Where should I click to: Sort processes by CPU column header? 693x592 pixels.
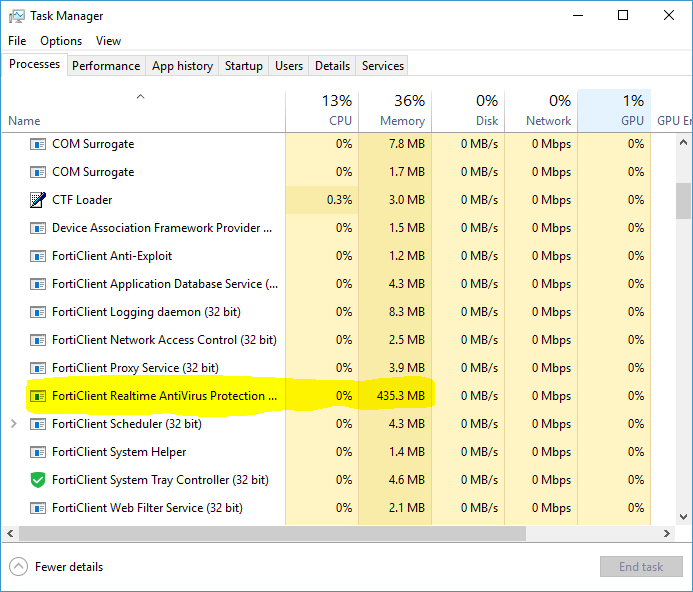click(321, 110)
